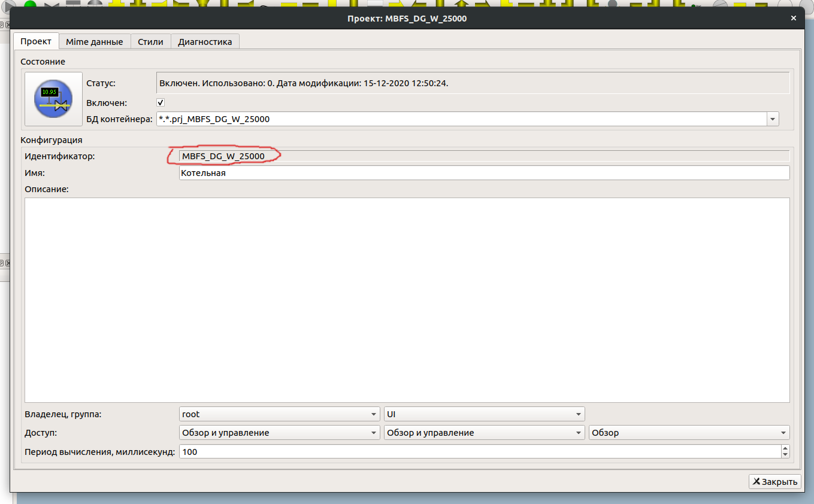Increase calculation period with up arrow
814x504 pixels.
pos(785,448)
